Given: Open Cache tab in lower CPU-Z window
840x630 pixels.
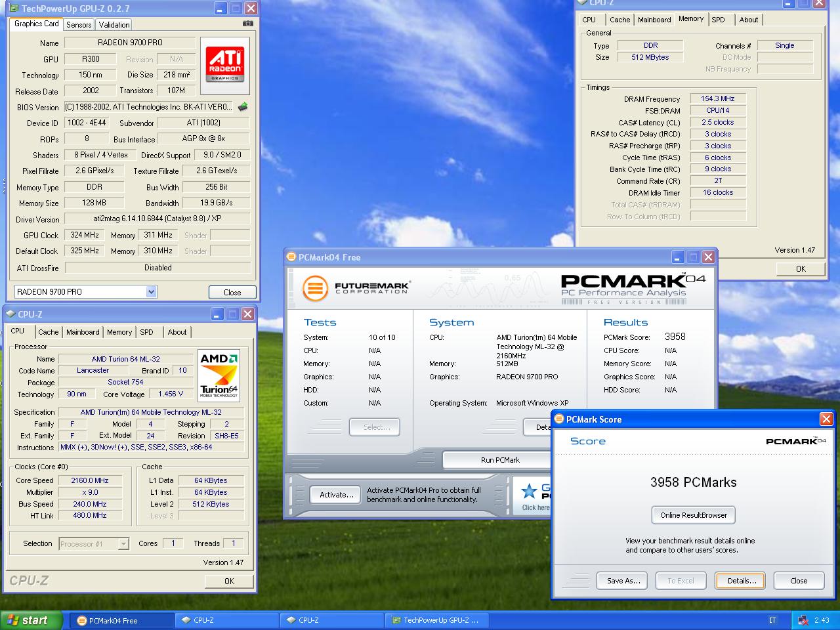Looking at the screenshot, I should 48,332.
